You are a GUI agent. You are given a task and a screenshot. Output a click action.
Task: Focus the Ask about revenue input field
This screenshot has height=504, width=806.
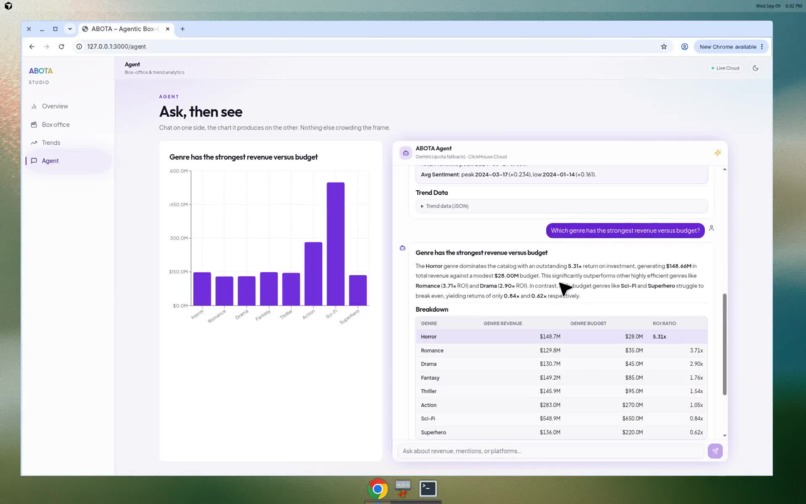point(550,451)
